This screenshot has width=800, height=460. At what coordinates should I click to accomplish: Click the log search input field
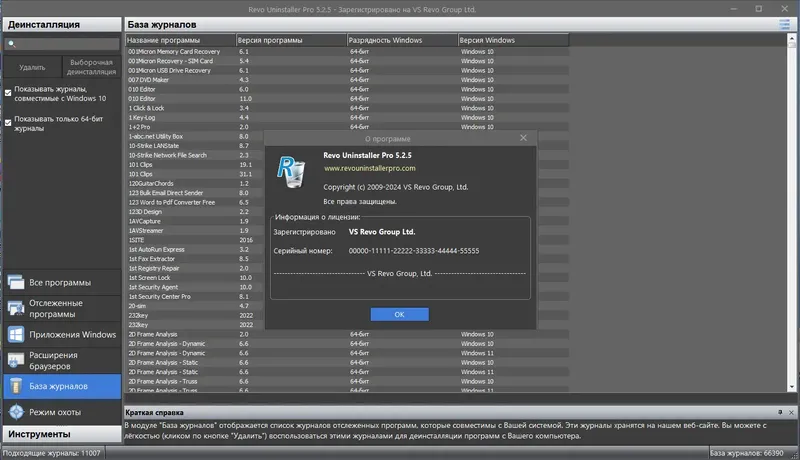pyautogui.click(x=62, y=44)
